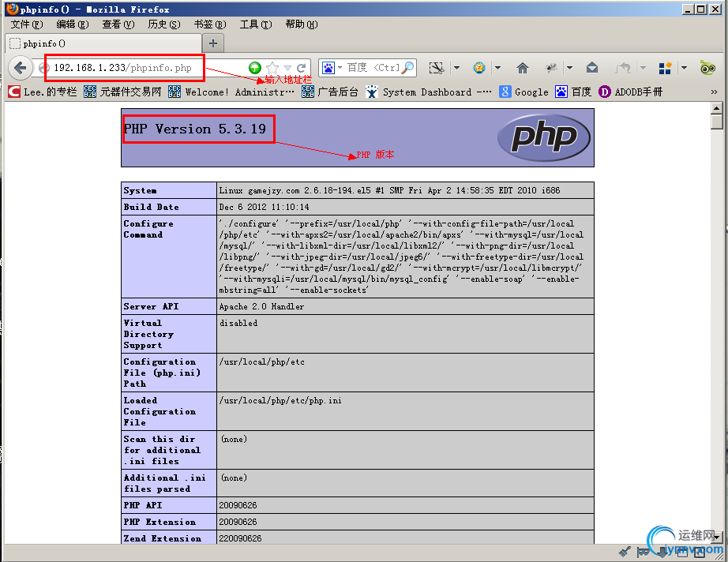This screenshot has height=562, width=728.
Task: Open address history dropdown arrow
Action: pyautogui.click(x=287, y=68)
